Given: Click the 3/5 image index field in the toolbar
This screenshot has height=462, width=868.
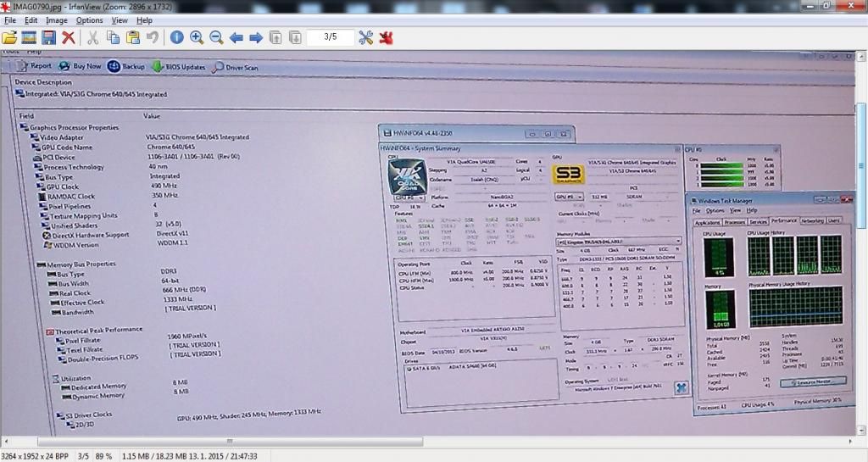Looking at the screenshot, I should tap(331, 37).
